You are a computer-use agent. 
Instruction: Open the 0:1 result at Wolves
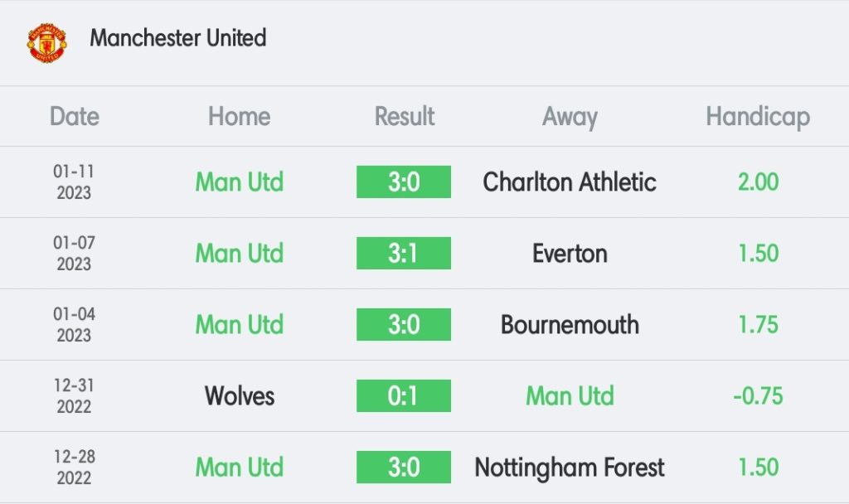404,395
